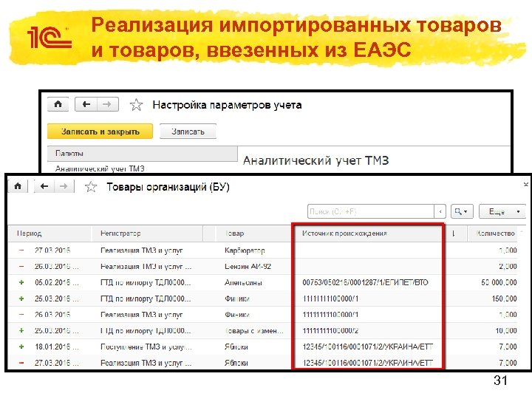This screenshot has width=532, height=399.
Task: Click green plus icon in 18.01.2016 Яблоки row
Action: (21, 347)
